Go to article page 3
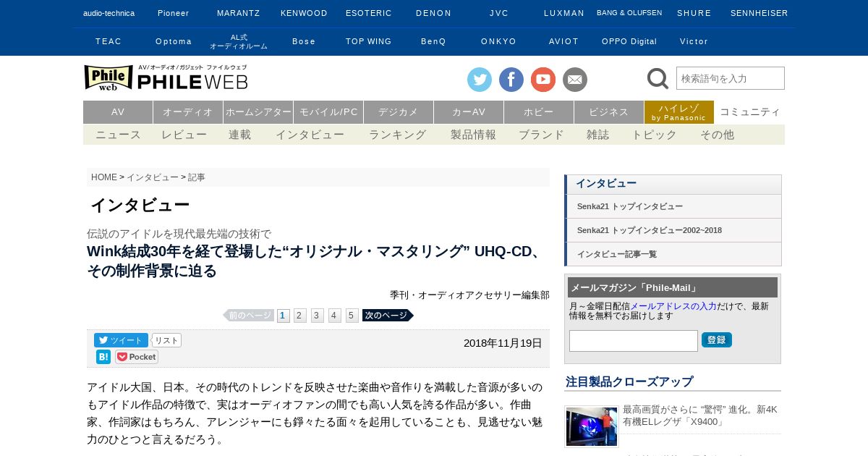The height and width of the screenshot is (456, 868). click(318, 316)
